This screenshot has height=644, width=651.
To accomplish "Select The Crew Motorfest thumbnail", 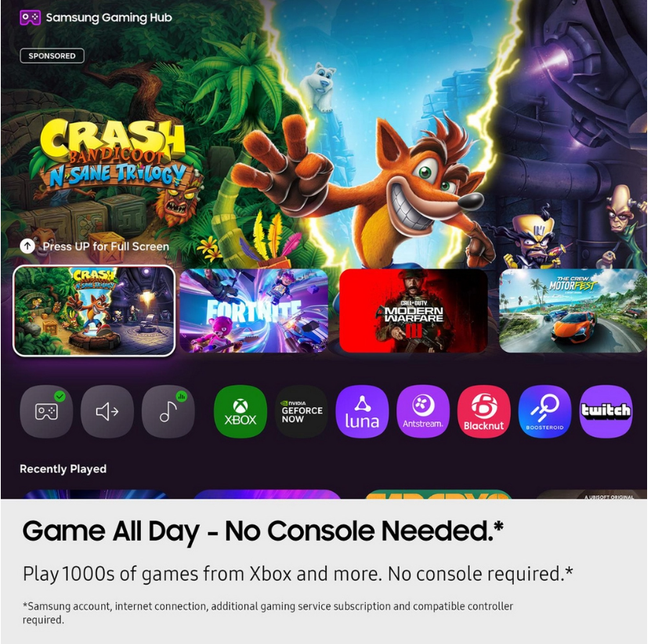I will pyautogui.click(x=573, y=311).
